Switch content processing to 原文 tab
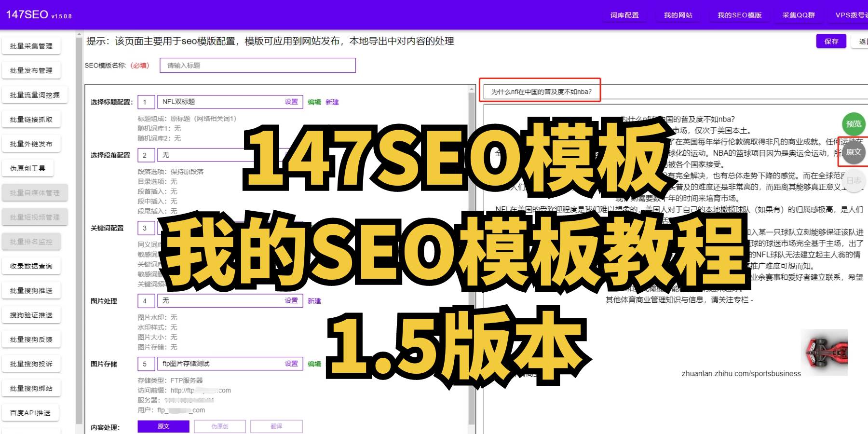Viewport: 868px width, 434px height. (x=163, y=426)
